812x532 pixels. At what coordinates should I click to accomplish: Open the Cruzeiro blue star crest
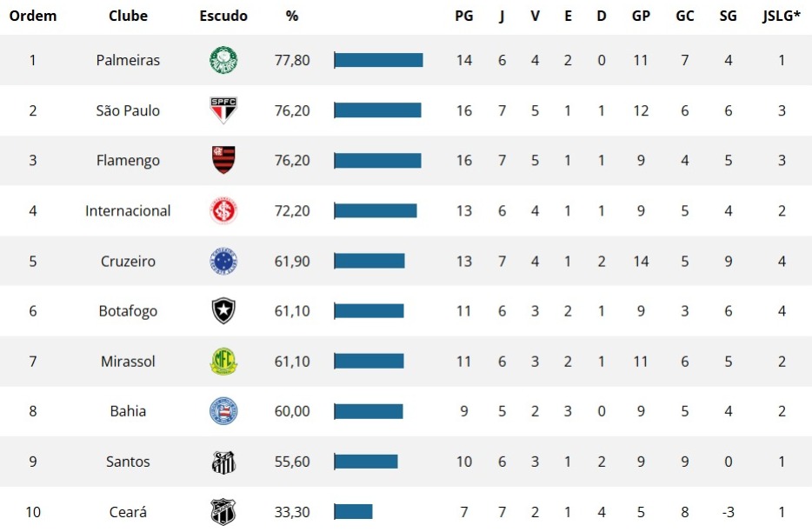[223, 261]
